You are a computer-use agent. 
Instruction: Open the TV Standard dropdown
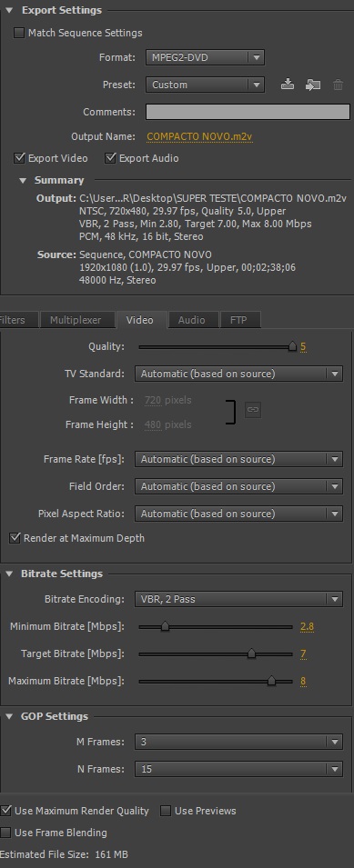[238, 374]
